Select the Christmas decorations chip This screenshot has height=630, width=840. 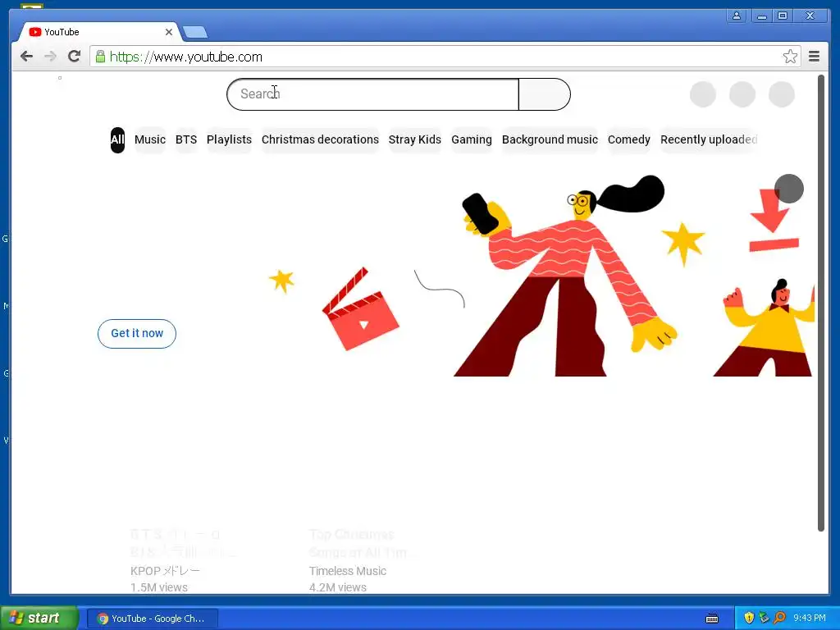tap(321, 139)
